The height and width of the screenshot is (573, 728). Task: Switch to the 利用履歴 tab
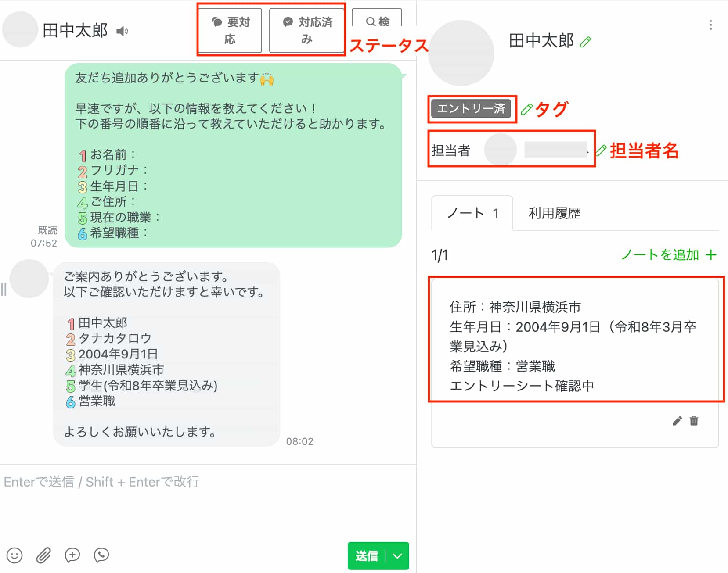pyautogui.click(x=555, y=213)
